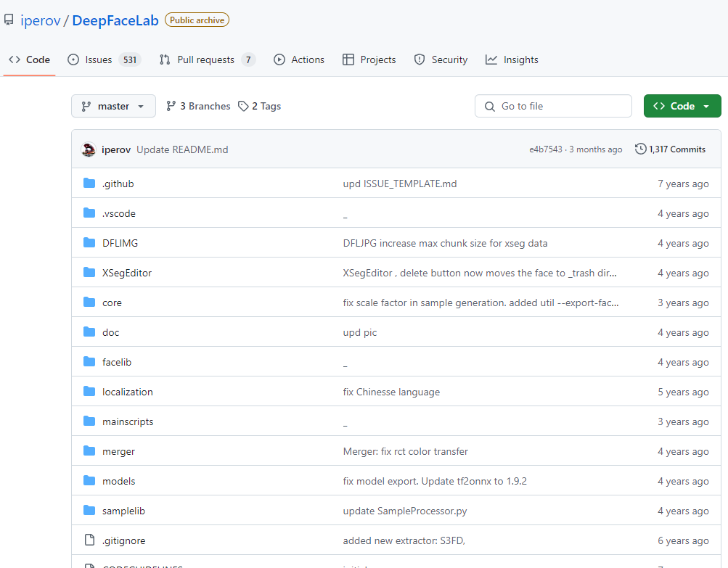Click the Pull requests icon
This screenshot has width=728, height=568.
165,59
